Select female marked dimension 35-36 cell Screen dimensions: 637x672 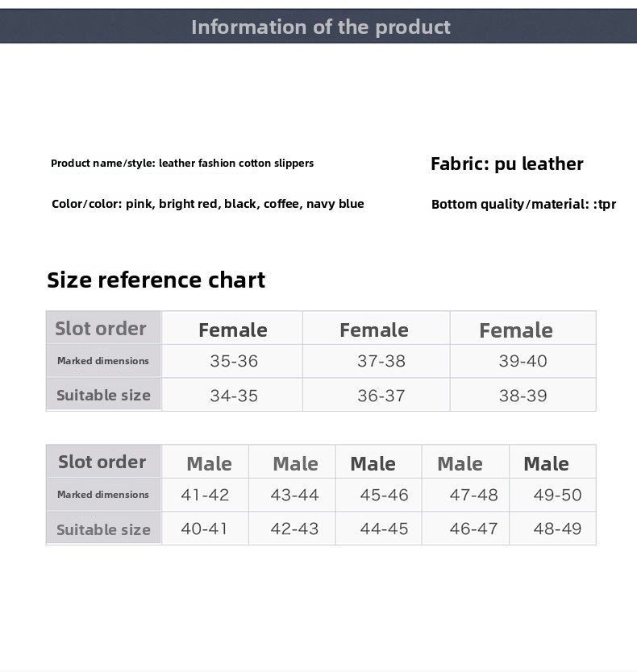point(232,361)
